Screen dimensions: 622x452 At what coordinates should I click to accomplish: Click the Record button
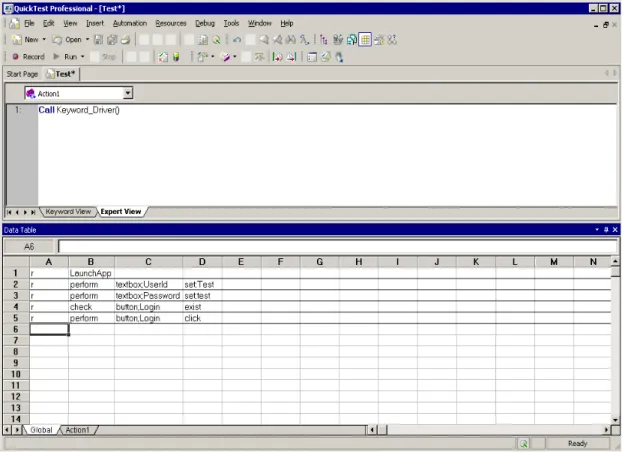[28, 57]
